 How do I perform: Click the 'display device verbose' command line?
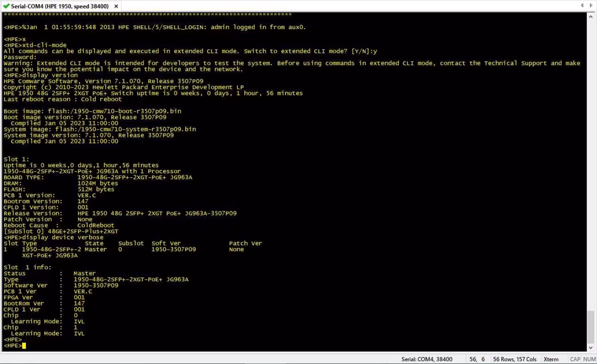[53, 237]
